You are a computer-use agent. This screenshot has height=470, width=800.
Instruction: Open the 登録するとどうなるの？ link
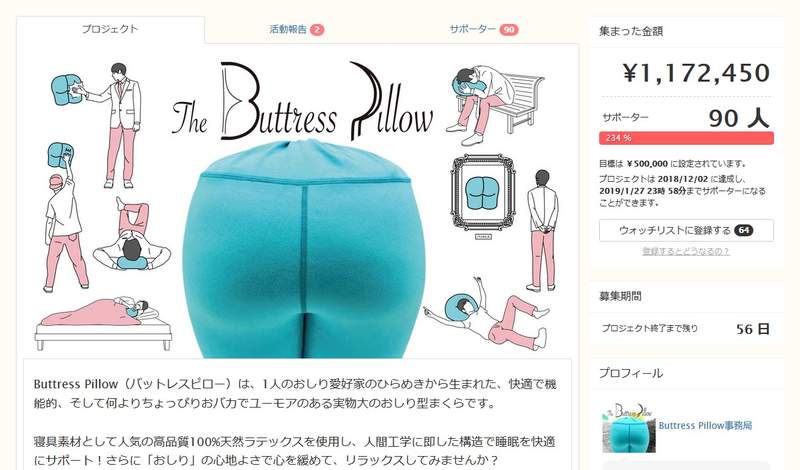point(686,251)
